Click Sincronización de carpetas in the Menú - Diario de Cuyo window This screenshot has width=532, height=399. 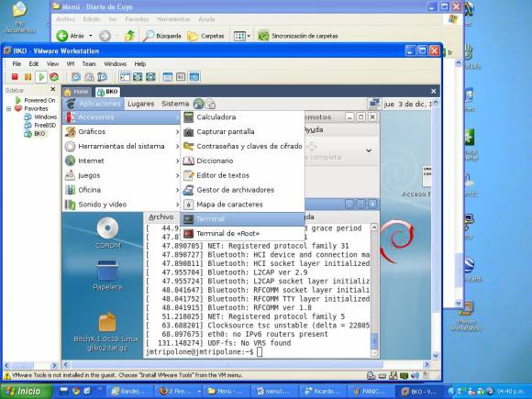(x=298, y=36)
